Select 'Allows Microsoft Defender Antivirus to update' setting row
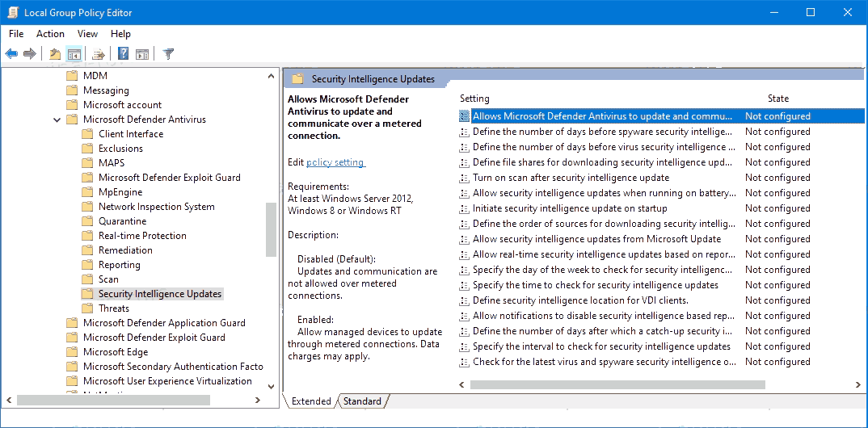 coord(662,116)
